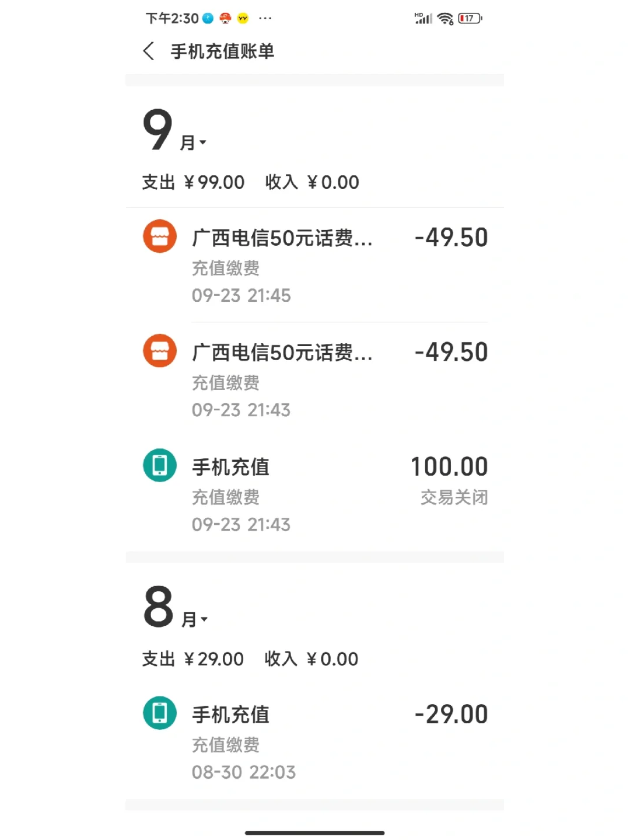Viewport: 630px width, 840px height.
Task: Tap the Wi-Fi icon in status bar
Action: pyautogui.click(x=446, y=19)
